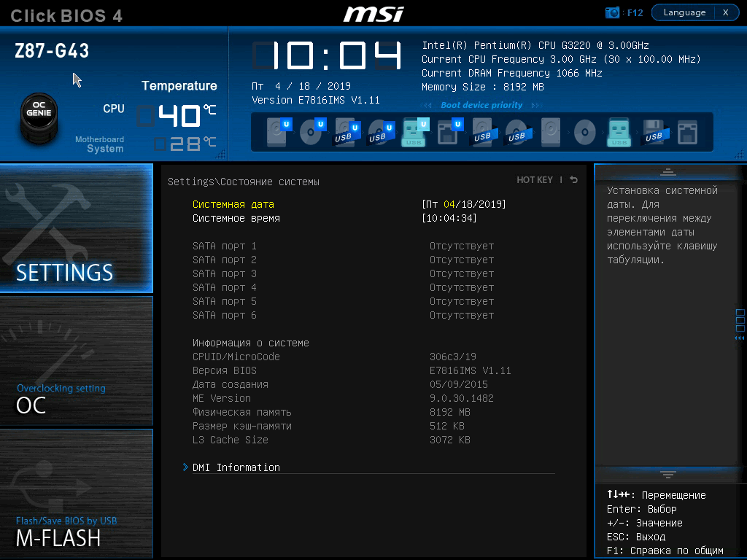This screenshot has width=747, height=560.
Task: Click the Версия BIOS entry
Action: pos(352,370)
